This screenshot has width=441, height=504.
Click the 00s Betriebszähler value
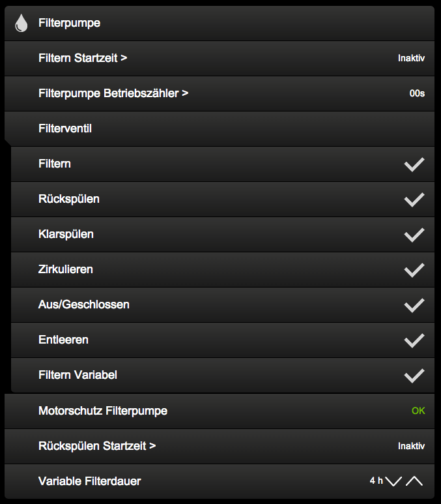point(417,93)
